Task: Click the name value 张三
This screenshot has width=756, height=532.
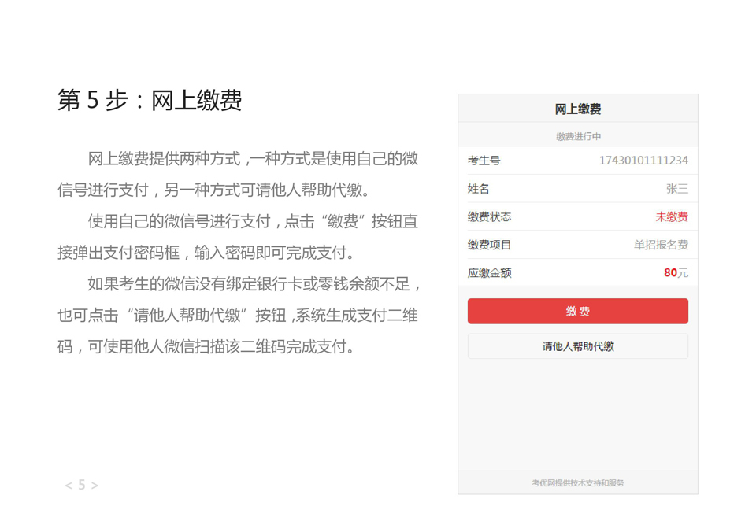Action: click(676, 189)
